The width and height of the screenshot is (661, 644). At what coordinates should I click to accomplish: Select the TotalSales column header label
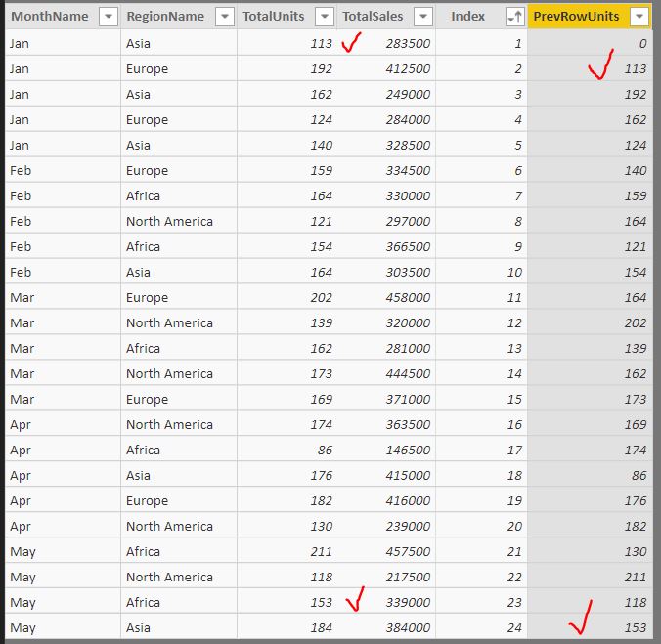point(373,17)
